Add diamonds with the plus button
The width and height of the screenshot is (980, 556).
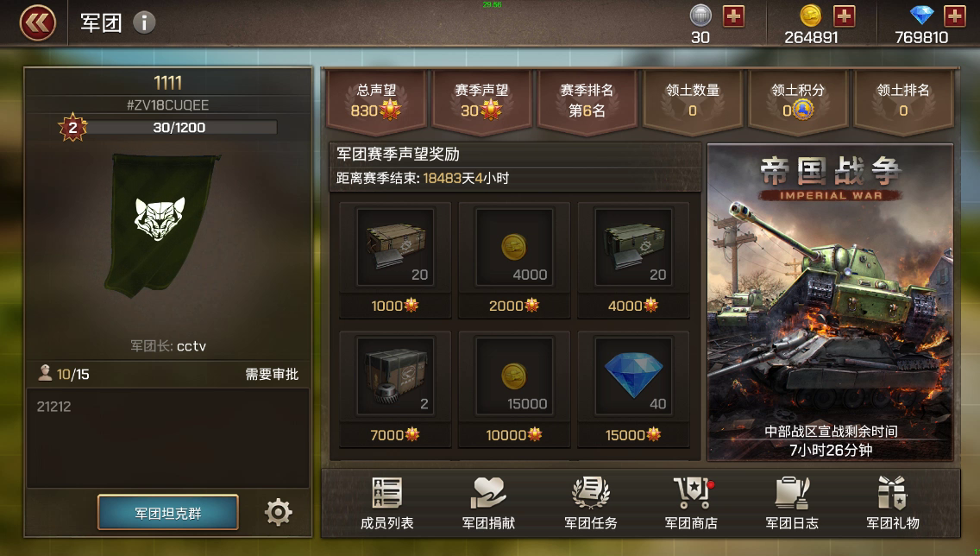954,16
